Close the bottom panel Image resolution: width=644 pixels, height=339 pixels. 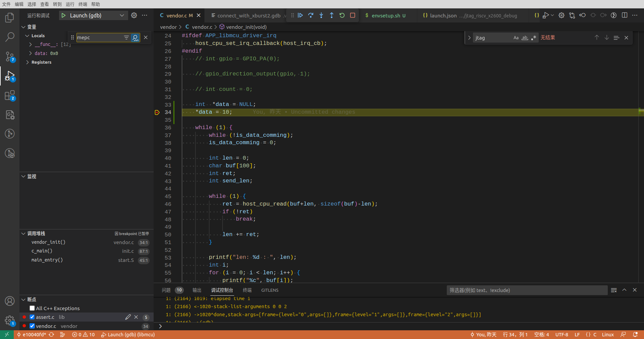pyautogui.click(x=635, y=290)
